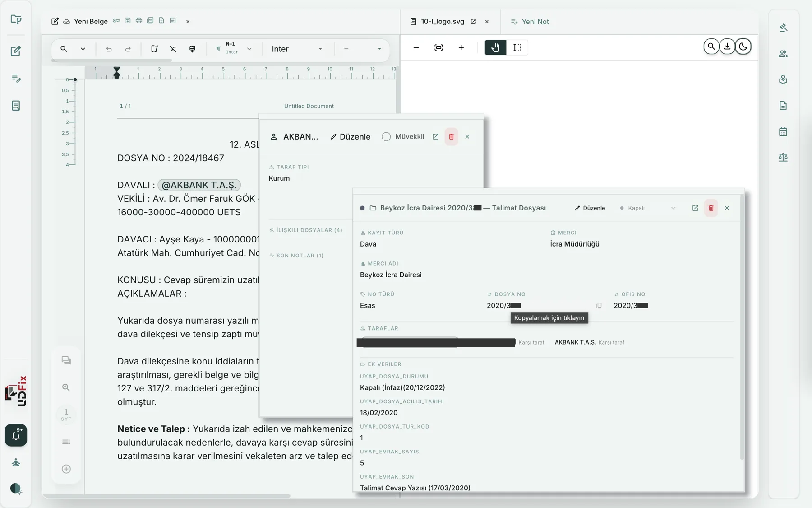812x508 pixels.
Task: Toggle the Müvekkil radio button
Action: click(x=386, y=137)
